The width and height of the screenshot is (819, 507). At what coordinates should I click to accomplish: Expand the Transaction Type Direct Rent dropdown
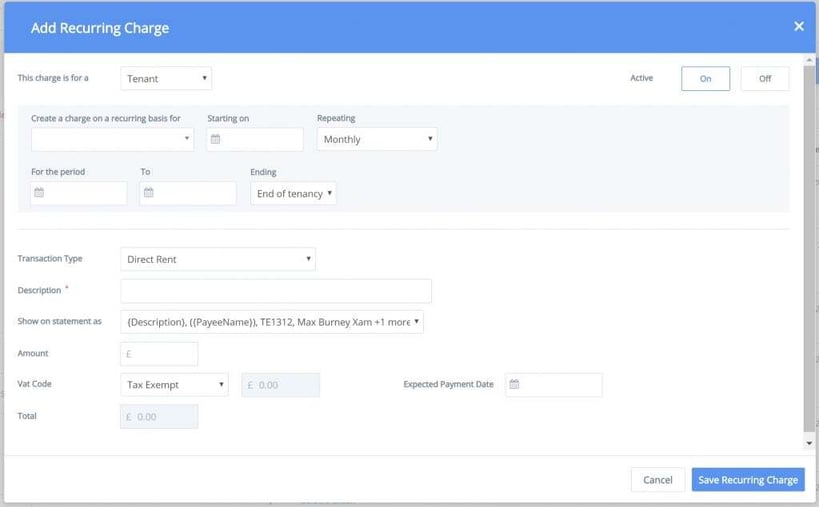[x=218, y=259]
